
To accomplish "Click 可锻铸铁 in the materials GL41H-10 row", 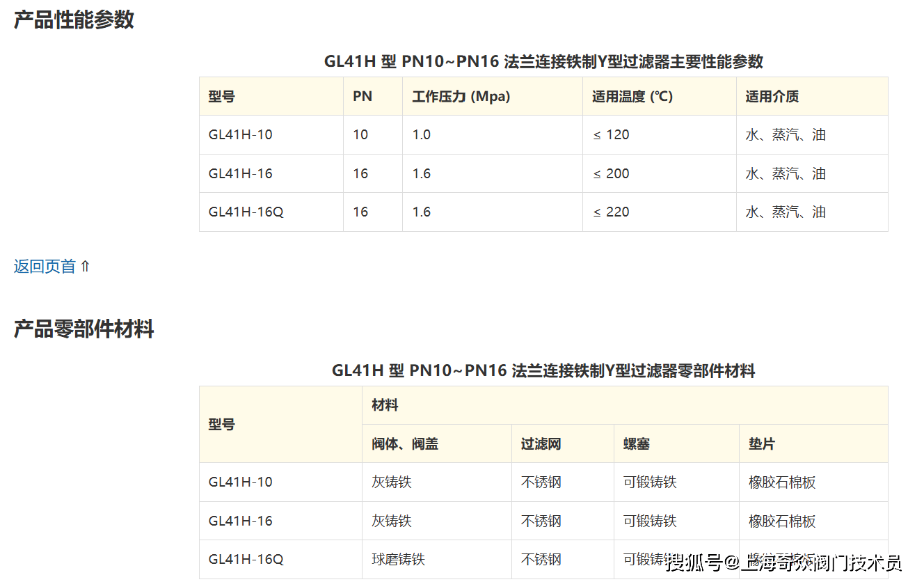I will click(650, 482).
